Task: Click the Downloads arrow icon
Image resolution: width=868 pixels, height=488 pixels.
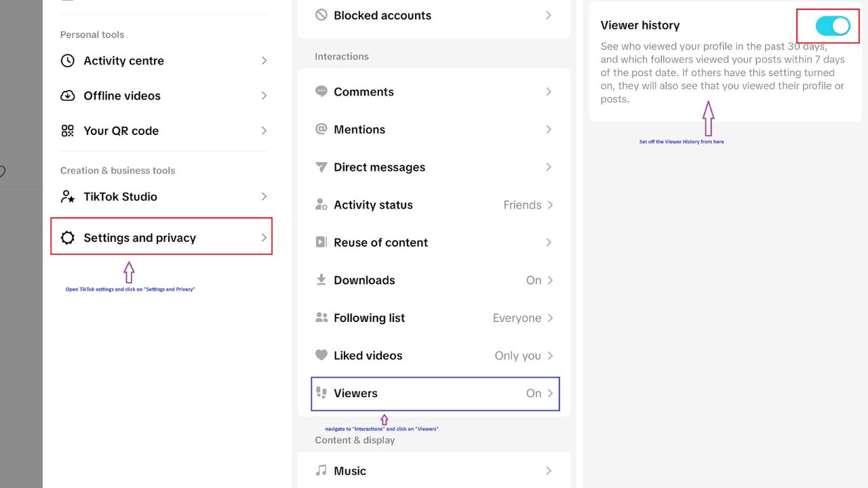Action: click(x=321, y=279)
